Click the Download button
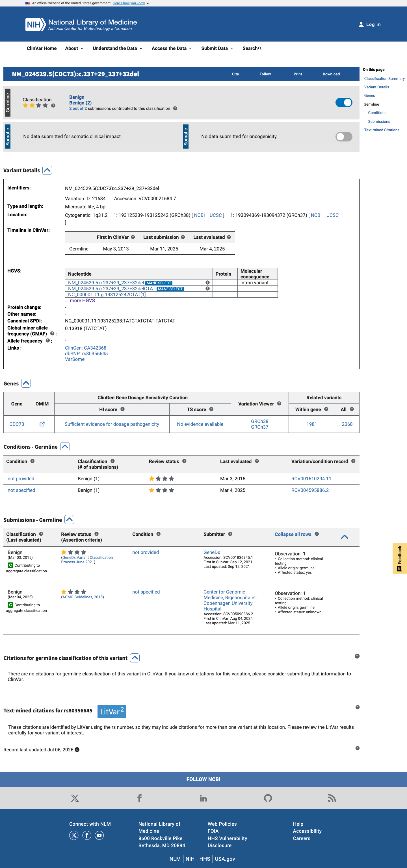The width and height of the screenshot is (407, 868). (x=331, y=74)
